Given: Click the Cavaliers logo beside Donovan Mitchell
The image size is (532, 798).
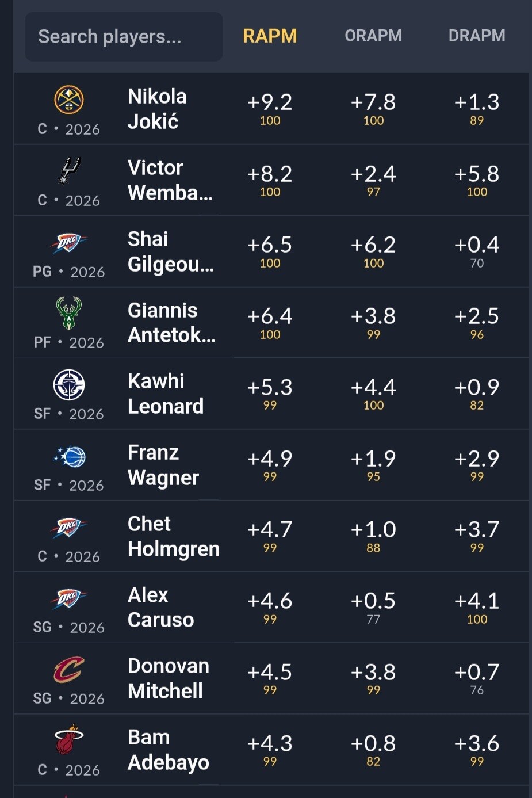Looking at the screenshot, I should coord(69,670).
